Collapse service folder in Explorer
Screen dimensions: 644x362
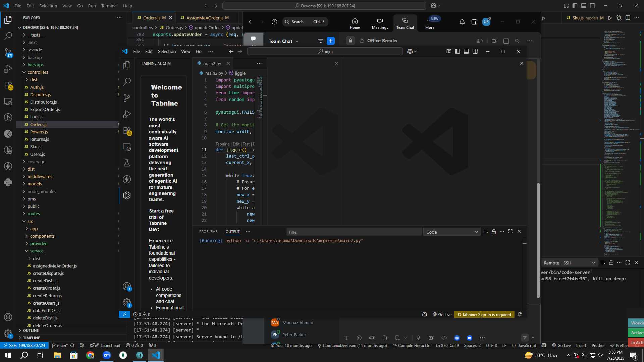(x=37, y=251)
